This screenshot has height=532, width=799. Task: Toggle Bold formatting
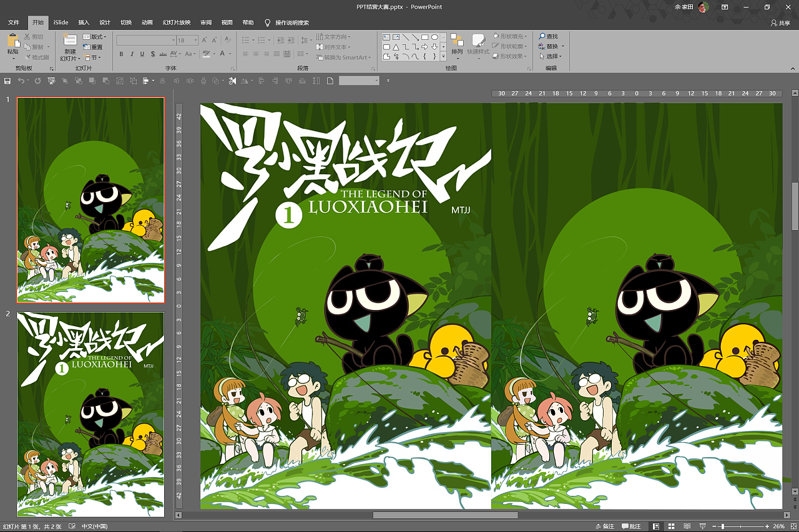pyautogui.click(x=121, y=54)
